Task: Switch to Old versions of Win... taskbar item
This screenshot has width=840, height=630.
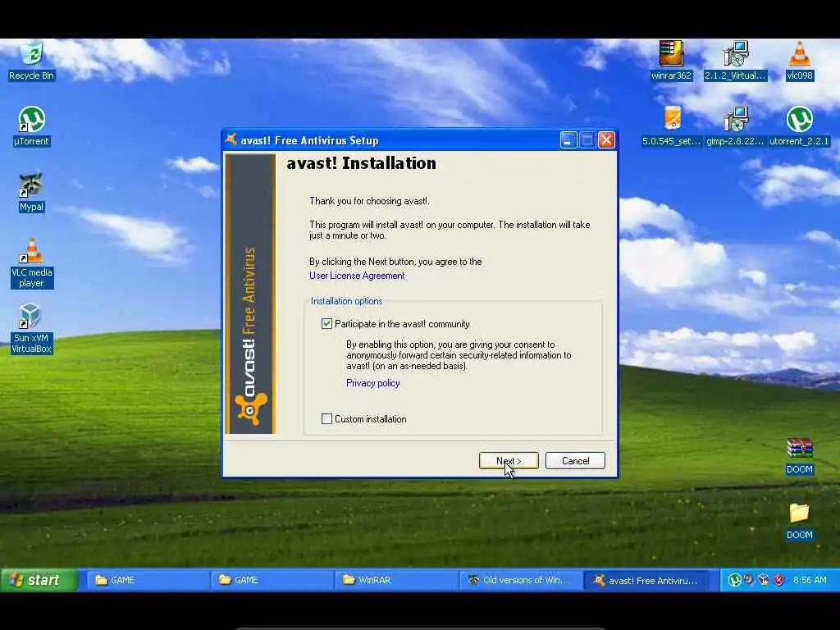Action: click(521, 580)
